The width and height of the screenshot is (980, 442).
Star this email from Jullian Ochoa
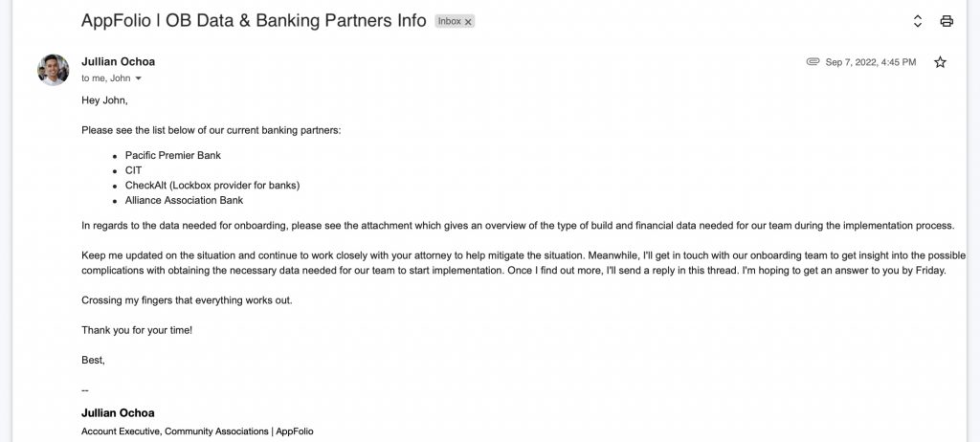pos(940,62)
